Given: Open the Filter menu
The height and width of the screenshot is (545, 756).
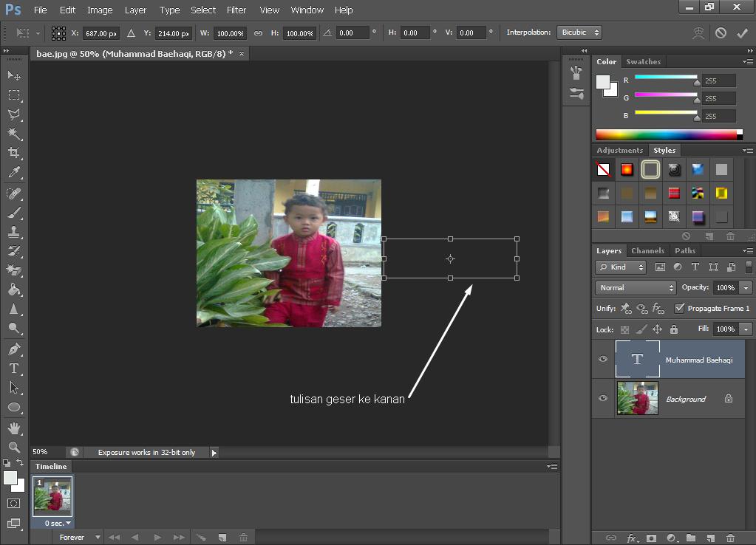Looking at the screenshot, I should point(236,10).
